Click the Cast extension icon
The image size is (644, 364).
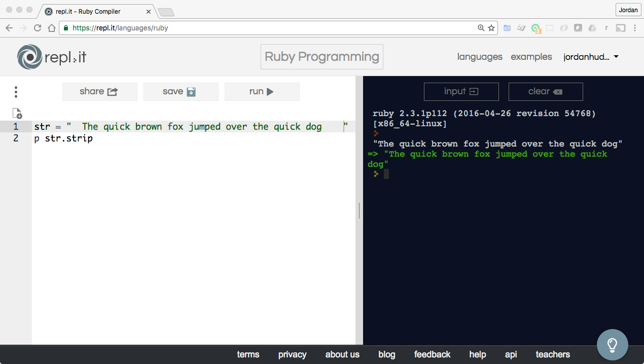621,28
